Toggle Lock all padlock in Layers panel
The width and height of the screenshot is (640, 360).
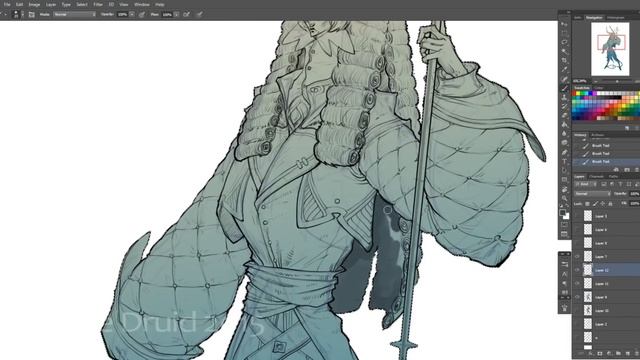pyautogui.click(x=610, y=204)
